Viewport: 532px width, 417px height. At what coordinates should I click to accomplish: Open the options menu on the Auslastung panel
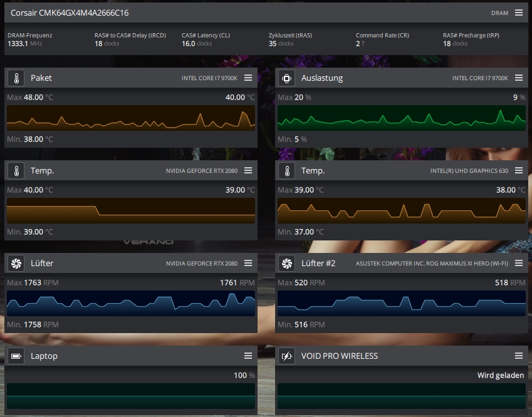click(519, 78)
